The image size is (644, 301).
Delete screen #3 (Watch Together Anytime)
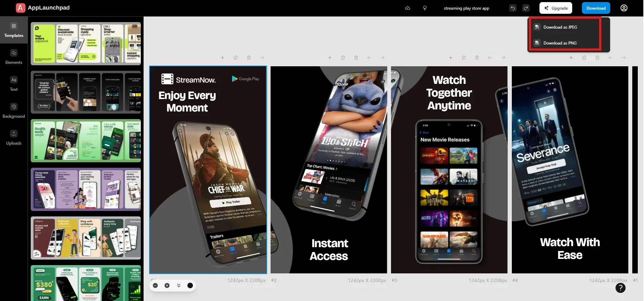pyautogui.click(x=477, y=58)
